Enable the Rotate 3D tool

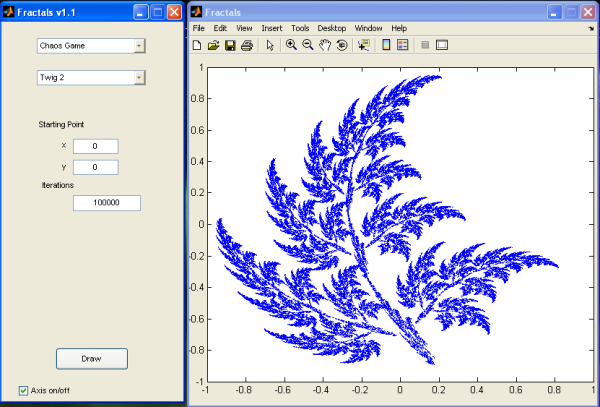[x=341, y=45]
